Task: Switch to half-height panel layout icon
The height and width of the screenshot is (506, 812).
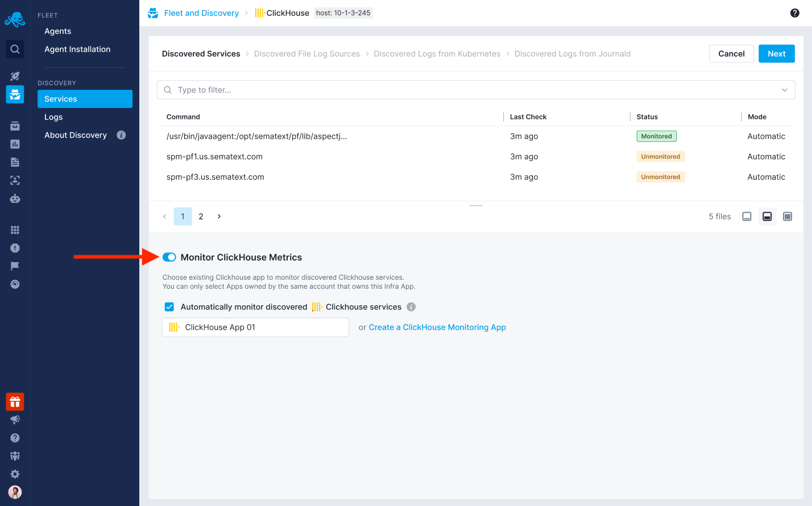Action: coord(767,217)
